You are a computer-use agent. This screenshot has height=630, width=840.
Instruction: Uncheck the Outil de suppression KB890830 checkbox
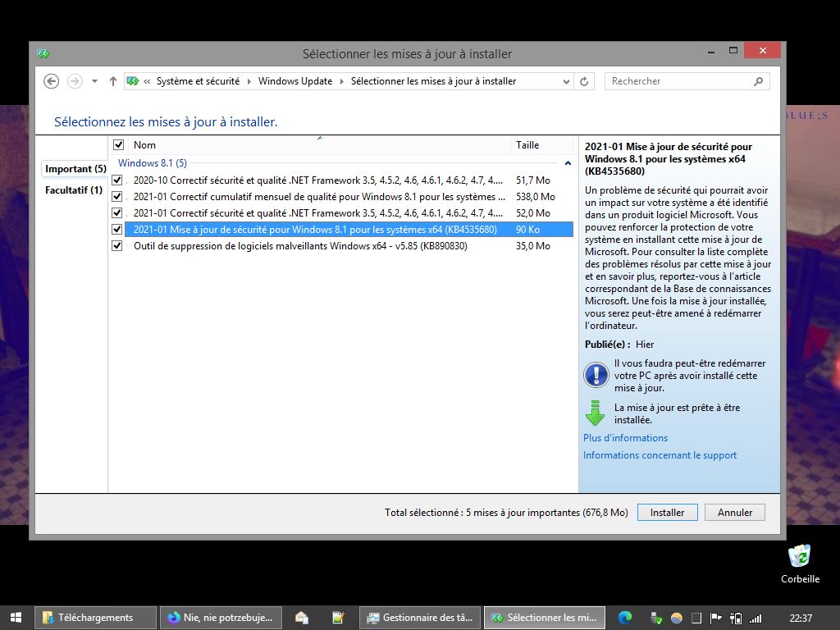click(116, 246)
